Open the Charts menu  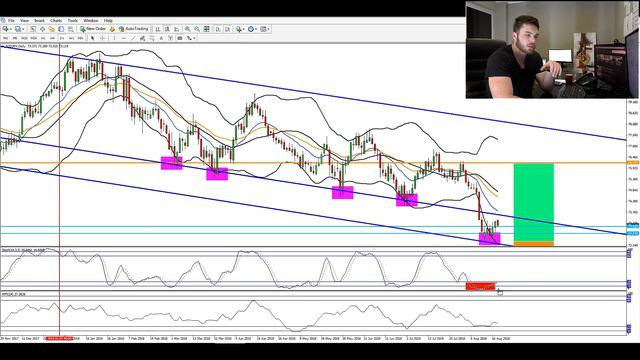coord(56,20)
